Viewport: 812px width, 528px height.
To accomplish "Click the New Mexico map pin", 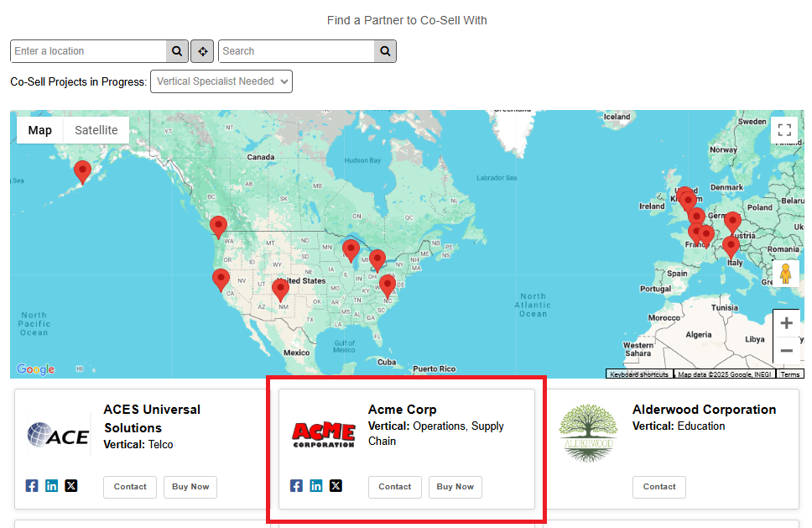I will coord(281,289).
